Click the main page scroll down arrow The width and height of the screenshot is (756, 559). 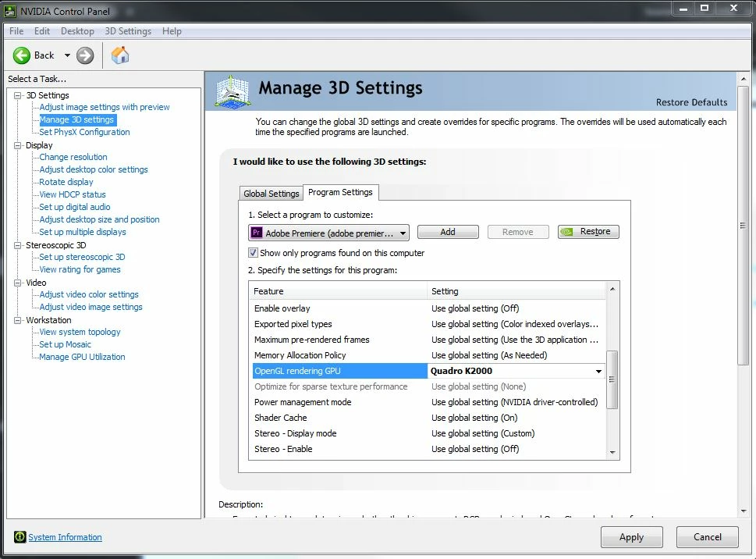tap(744, 511)
